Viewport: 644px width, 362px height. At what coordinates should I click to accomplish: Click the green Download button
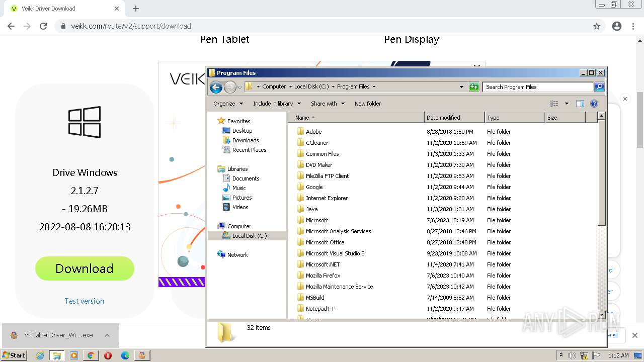[x=85, y=268]
